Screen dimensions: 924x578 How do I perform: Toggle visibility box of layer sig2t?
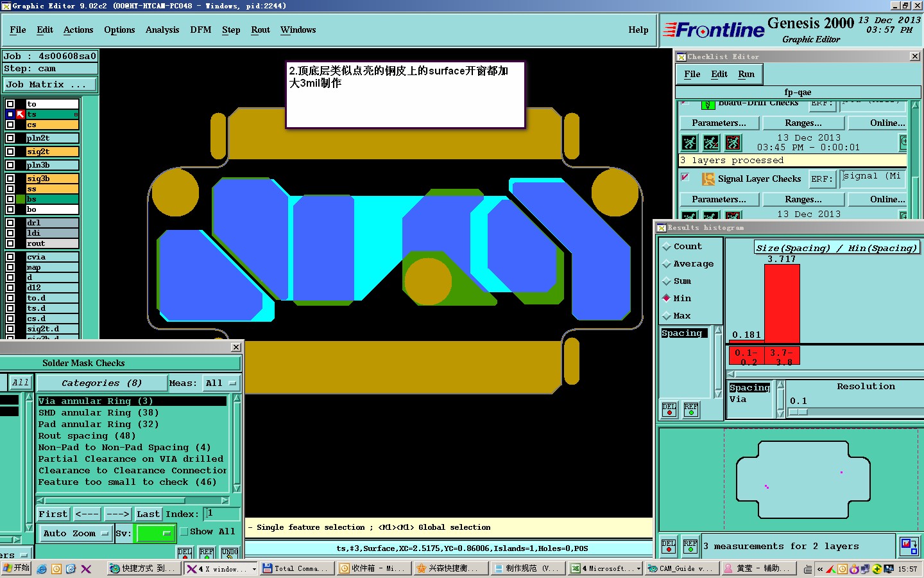[x=10, y=152]
